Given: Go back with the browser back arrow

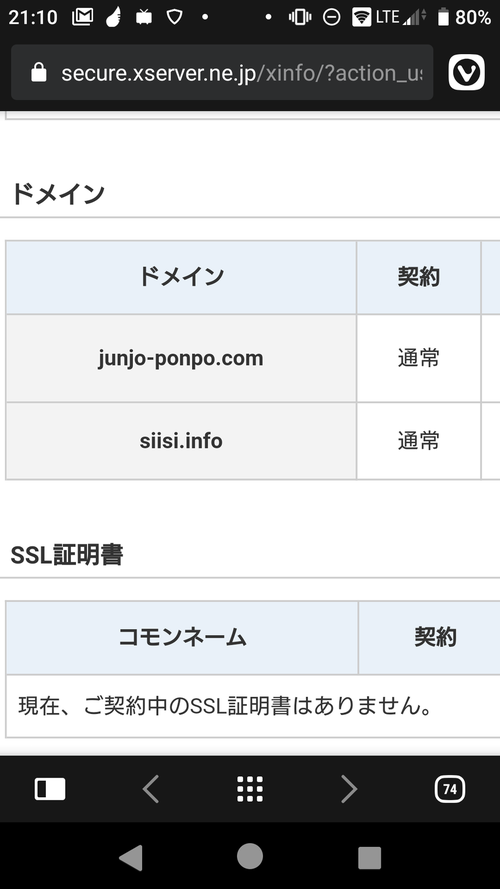Looking at the screenshot, I should (150, 789).
